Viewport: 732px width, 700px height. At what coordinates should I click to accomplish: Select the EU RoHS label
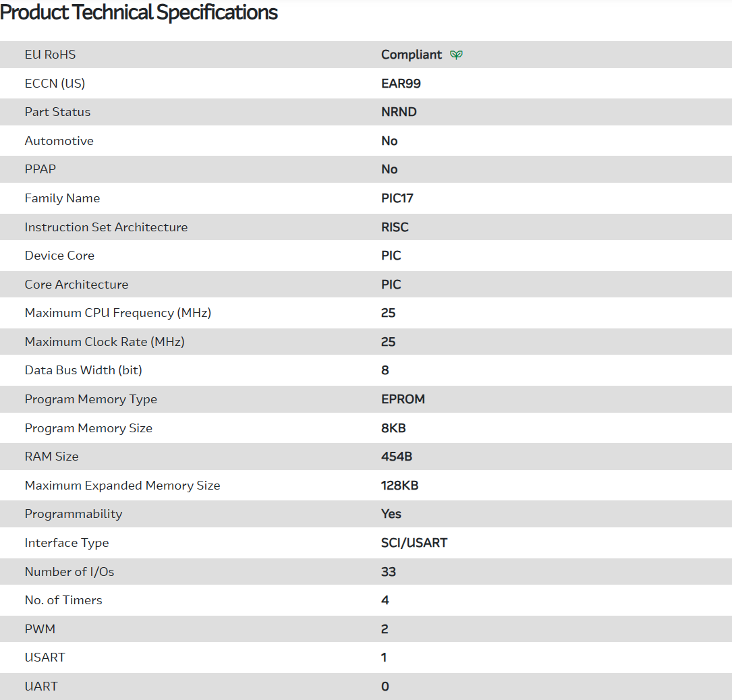point(50,55)
